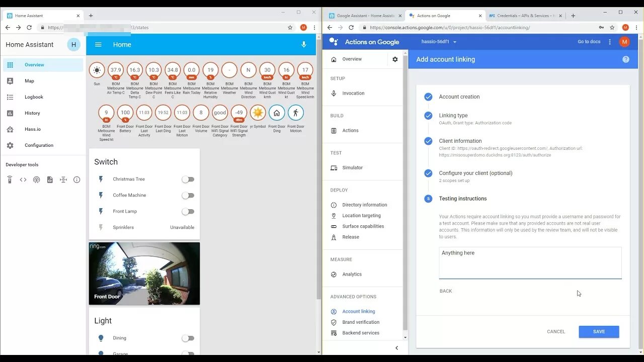This screenshot has height=362, width=644.
Task: Expand Configure your client step
Action: (x=475, y=173)
